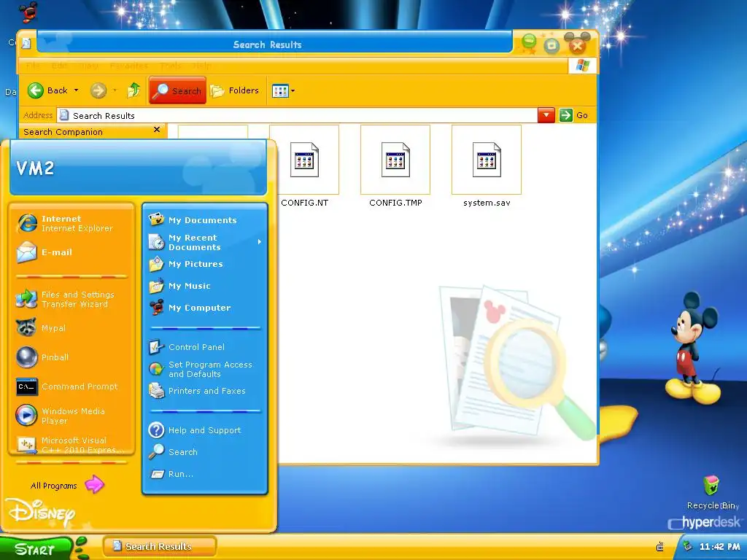
Task: Open Printers and Faxes
Action: point(205,391)
